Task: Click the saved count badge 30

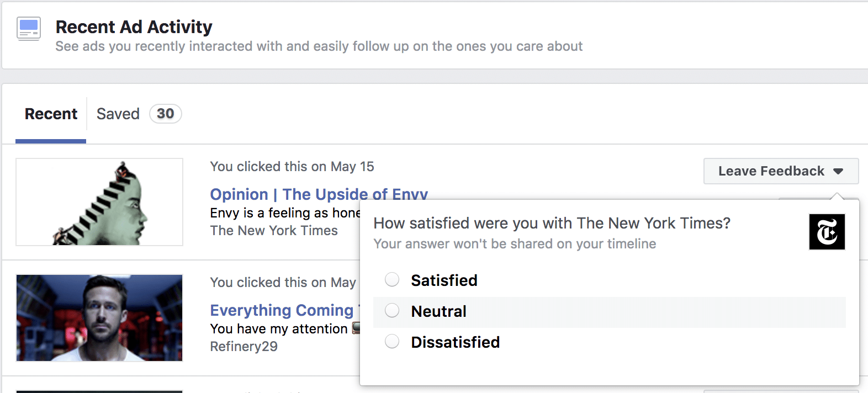Action: 165,114
